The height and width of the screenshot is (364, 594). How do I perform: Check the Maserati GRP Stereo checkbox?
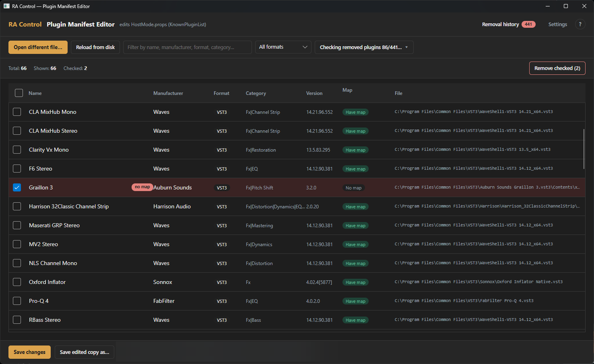point(17,225)
